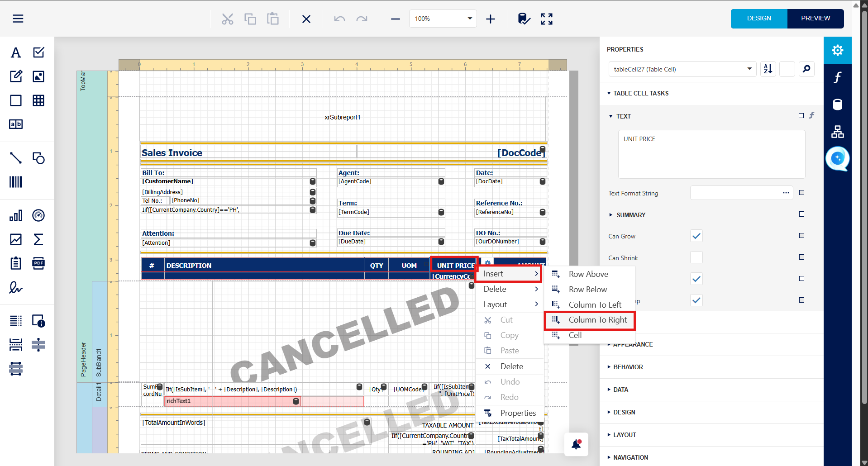
Task: Zoom in with the plus button
Action: tap(491, 19)
